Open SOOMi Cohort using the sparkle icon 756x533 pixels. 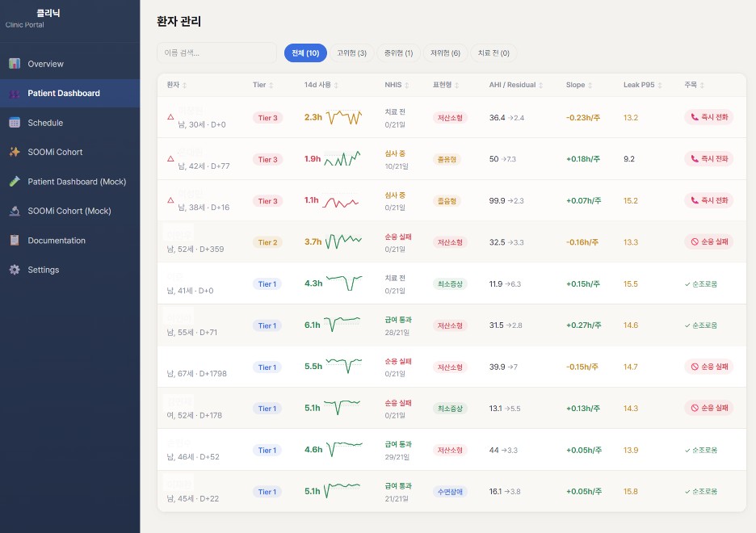15,151
